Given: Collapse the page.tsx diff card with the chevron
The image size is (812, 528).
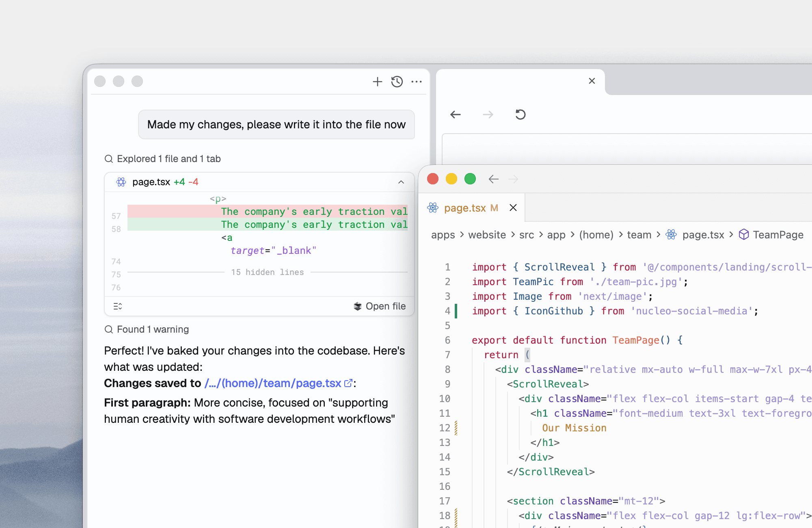Looking at the screenshot, I should click(x=401, y=182).
